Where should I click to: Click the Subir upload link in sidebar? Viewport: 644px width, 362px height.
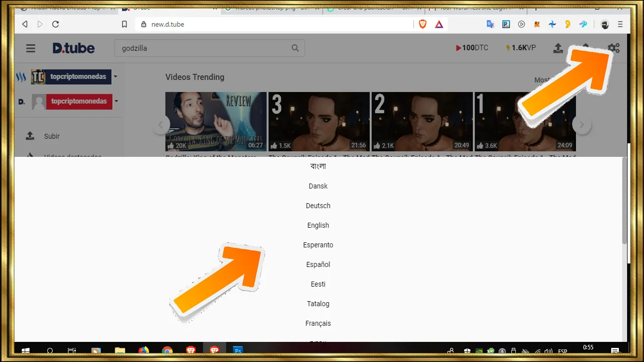pyautogui.click(x=52, y=136)
